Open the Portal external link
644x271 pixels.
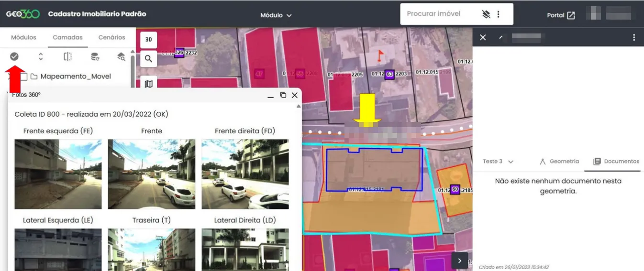tap(561, 15)
